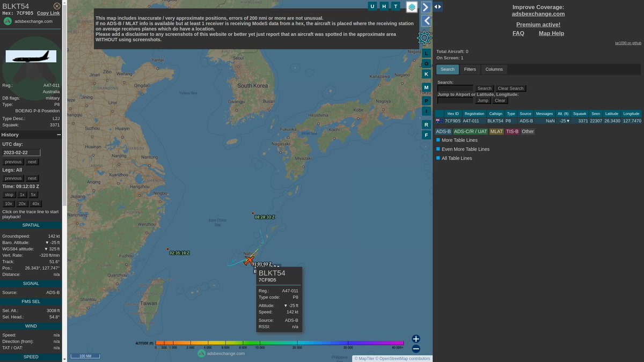The width and height of the screenshot is (644, 362).
Task: Click next under Legs: All
Action: tap(32, 178)
